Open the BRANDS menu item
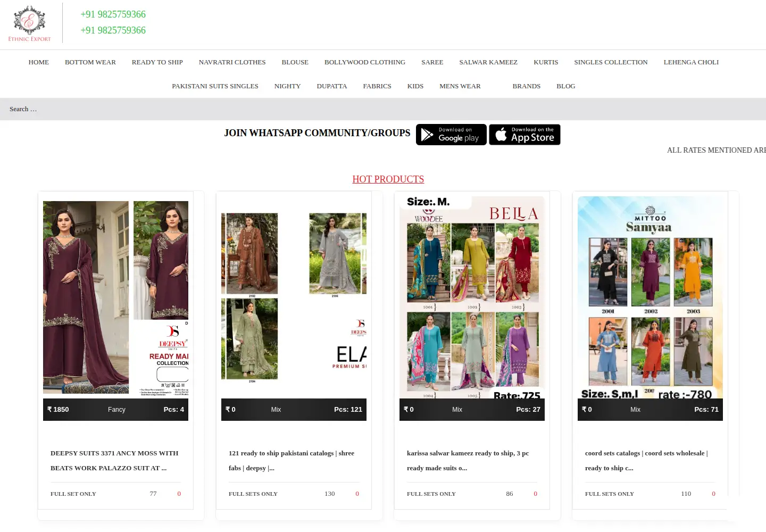Screen dimensions: 766x532 tap(527, 86)
